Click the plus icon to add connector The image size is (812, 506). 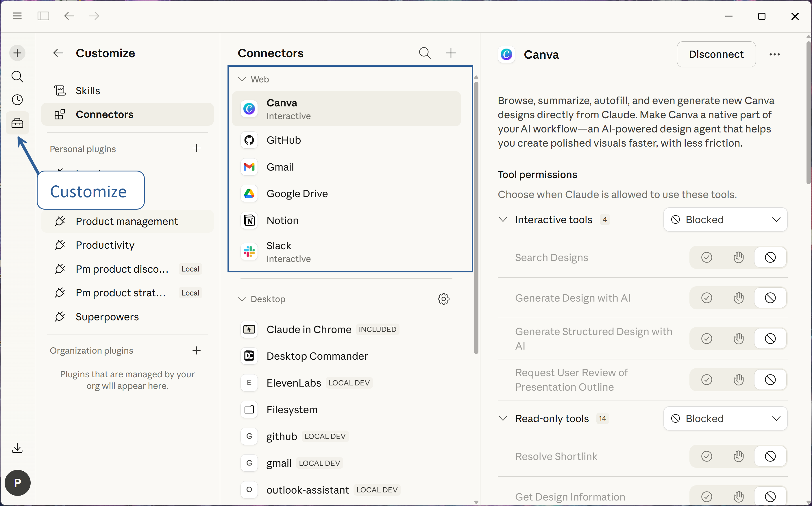pos(451,53)
